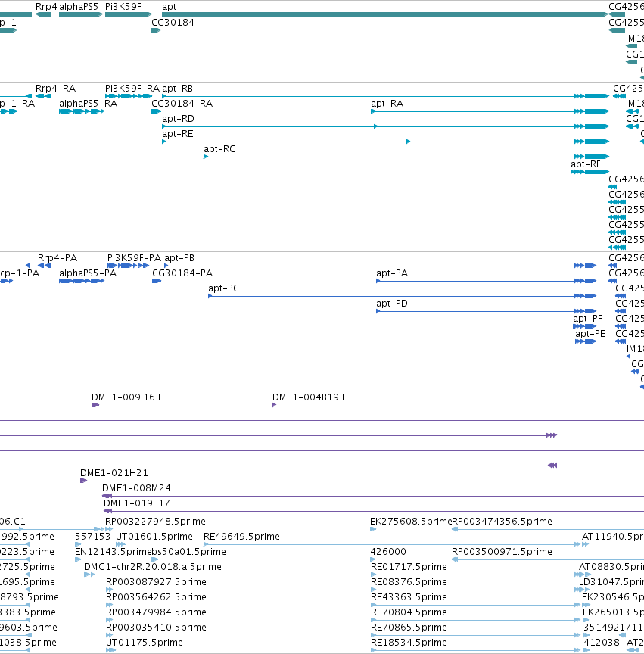Click the apt-PC protein label

[223, 288]
